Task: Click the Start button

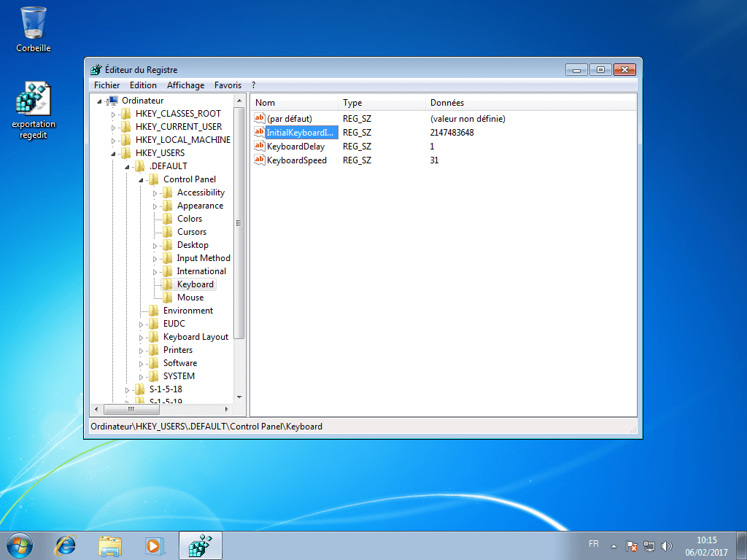Action: click(x=18, y=545)
